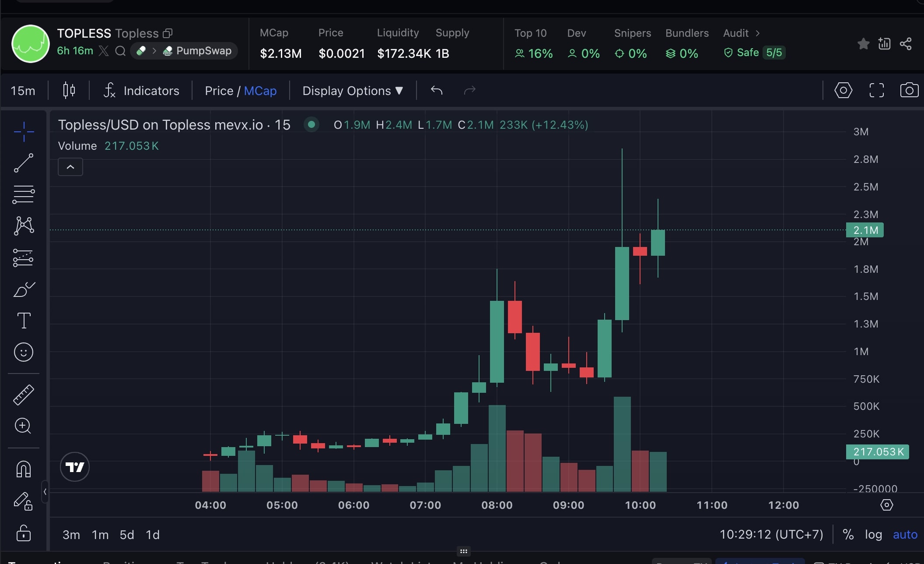Change the 15m interval selector
924x564 pixels.
(23, 91)
